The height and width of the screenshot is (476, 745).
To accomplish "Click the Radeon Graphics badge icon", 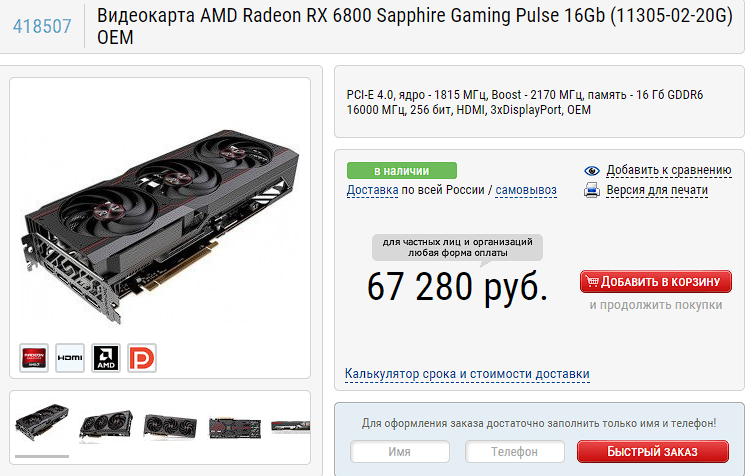I will point(34,358).
